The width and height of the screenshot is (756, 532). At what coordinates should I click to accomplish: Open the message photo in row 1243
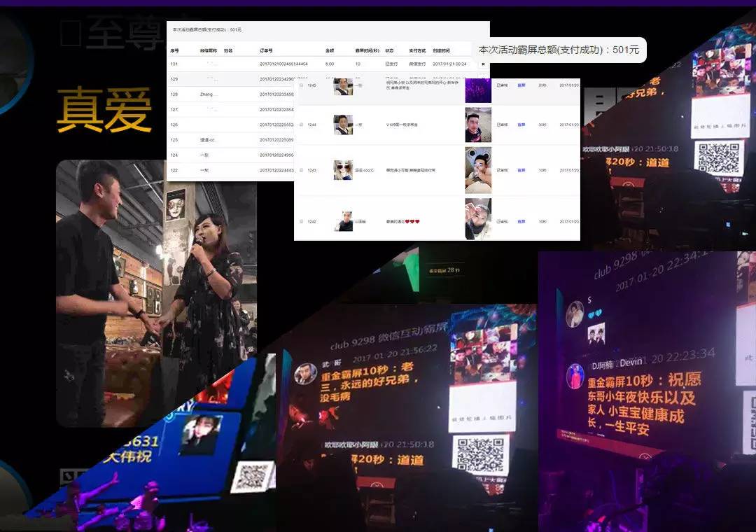[478, 170]
